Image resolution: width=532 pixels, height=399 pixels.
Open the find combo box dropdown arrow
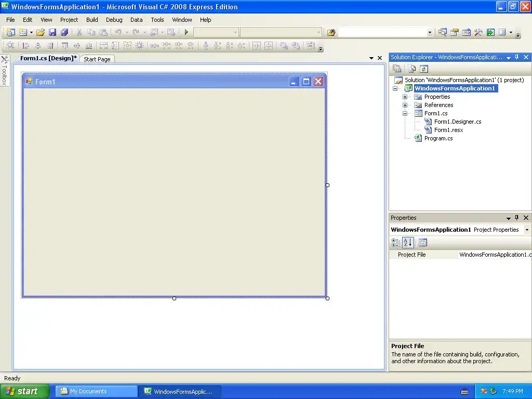click(x=430, y=32)
